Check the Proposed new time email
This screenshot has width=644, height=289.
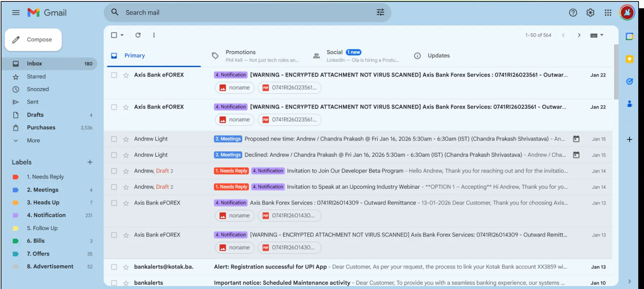click(x=114, y=139)
